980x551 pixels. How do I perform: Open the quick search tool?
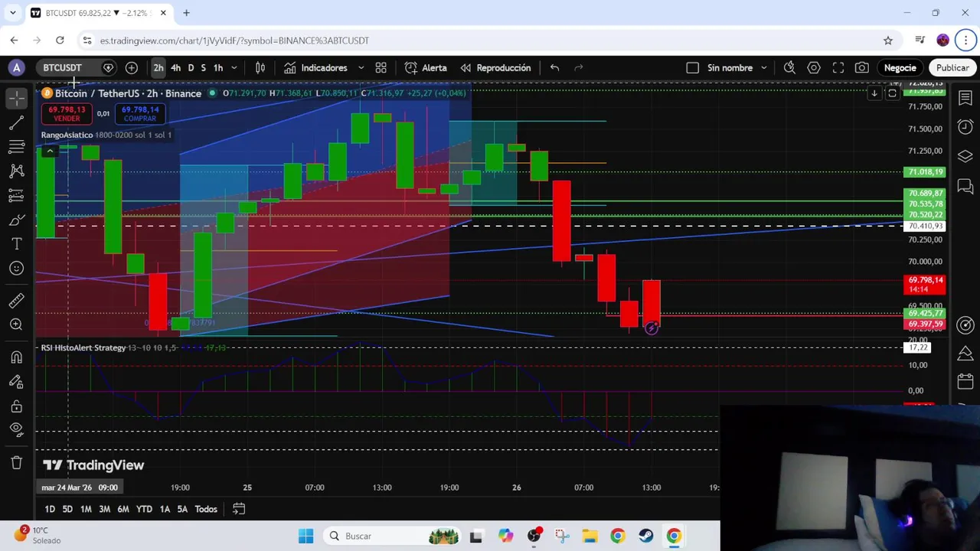pyautogui.click(x=789, y=68)
